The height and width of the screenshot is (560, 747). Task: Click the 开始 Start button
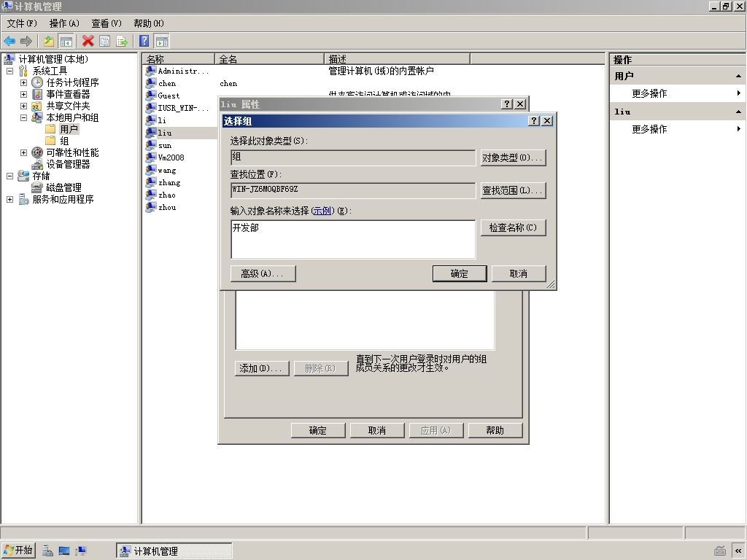[x=18, y=551]
